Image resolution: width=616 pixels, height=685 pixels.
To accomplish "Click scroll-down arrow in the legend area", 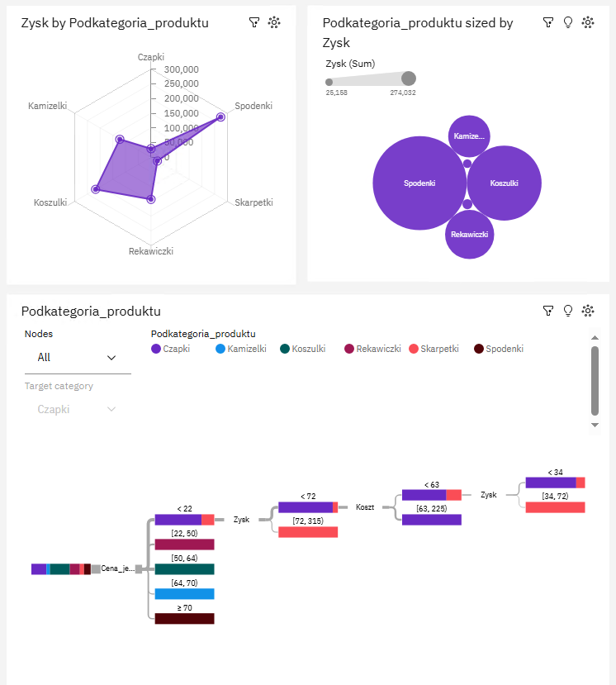I will (595, 425).
